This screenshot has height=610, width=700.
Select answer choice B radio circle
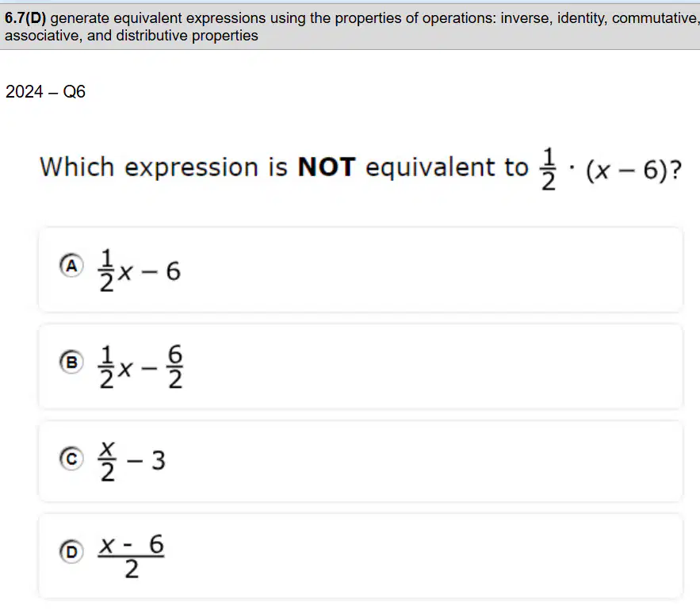click(71, 362)
